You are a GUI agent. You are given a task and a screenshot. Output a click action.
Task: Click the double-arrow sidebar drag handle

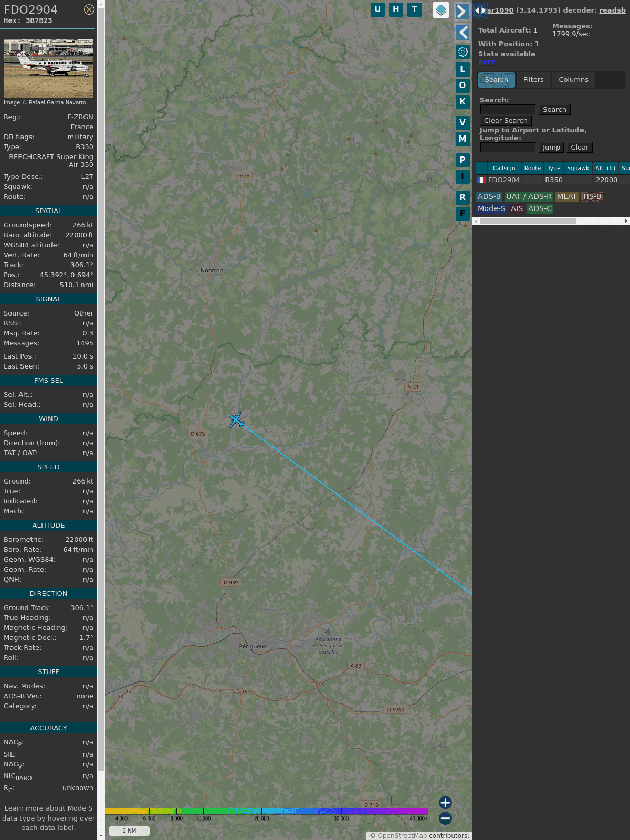coord(480,10)
